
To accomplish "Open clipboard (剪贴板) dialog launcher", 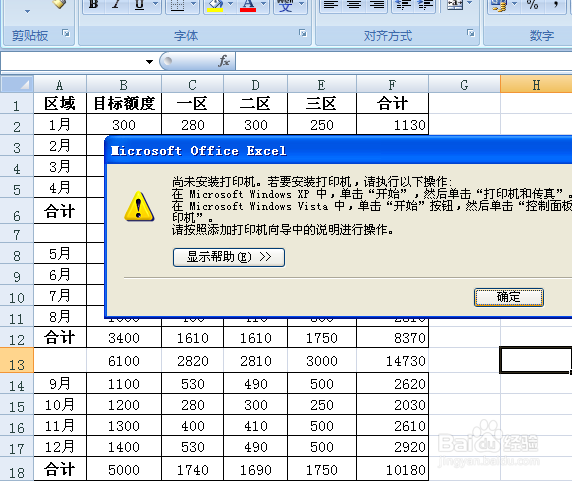I will click(66, 34).
